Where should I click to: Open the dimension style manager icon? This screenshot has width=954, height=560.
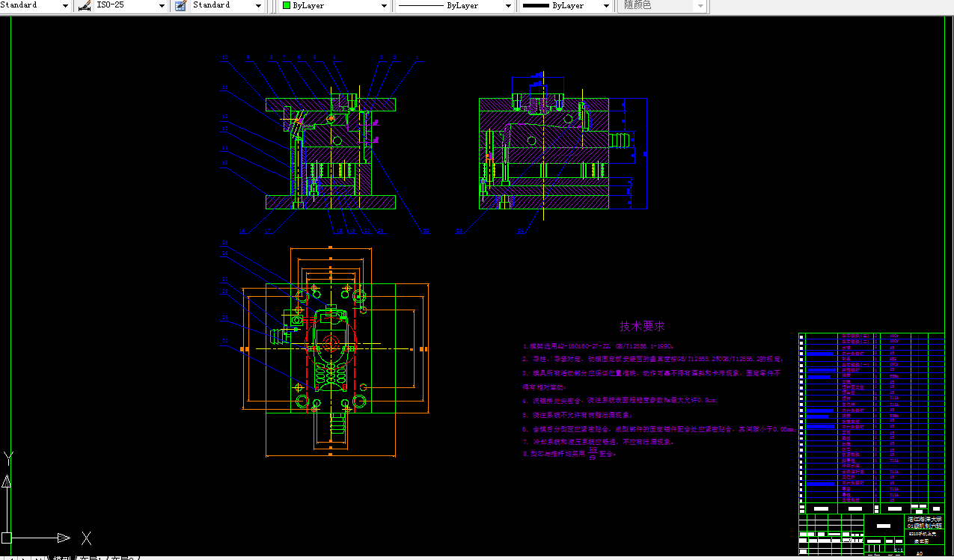click(x=85, y=5)
